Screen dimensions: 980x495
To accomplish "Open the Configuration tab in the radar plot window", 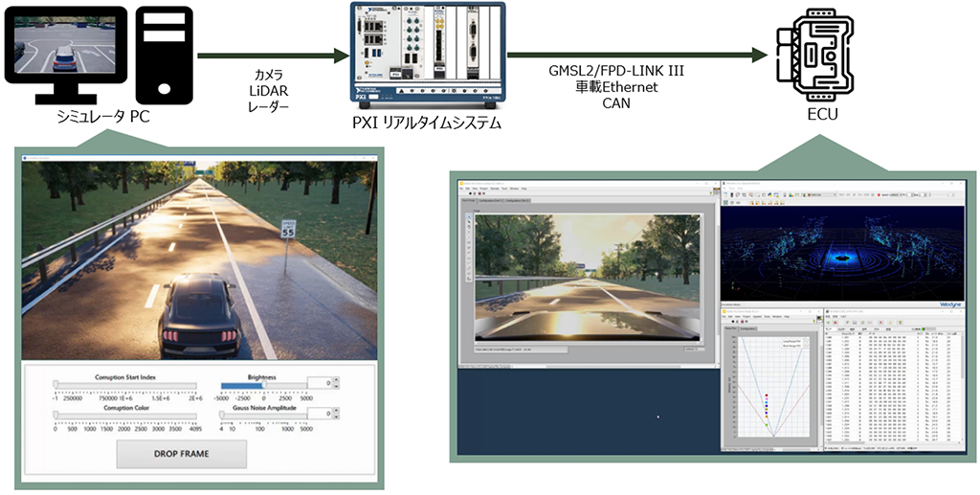I will pos(749,328).
